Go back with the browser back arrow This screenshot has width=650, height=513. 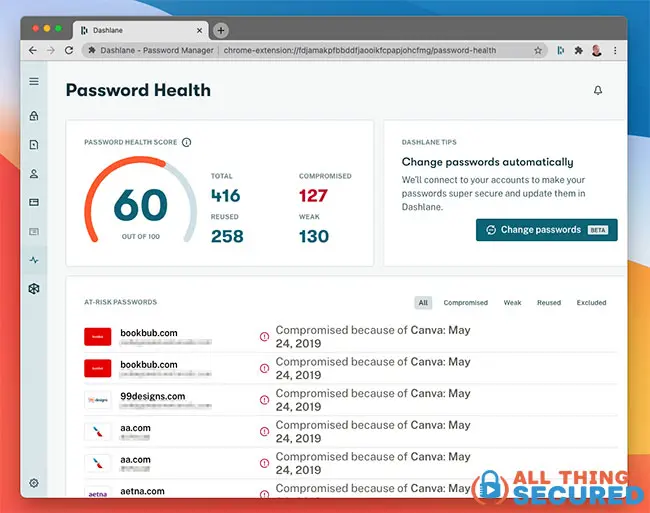click(x=33, y=51)
